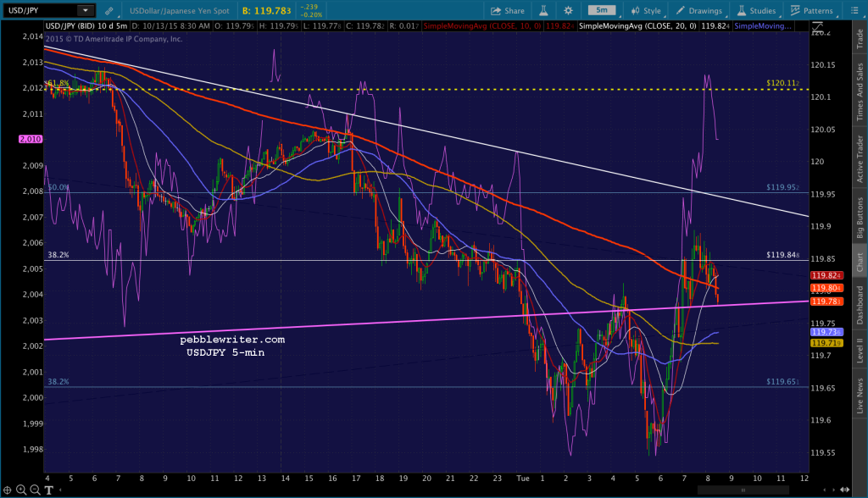Open the Level II side tab
This screenshot has width=868, height=498.
point(860,351)
